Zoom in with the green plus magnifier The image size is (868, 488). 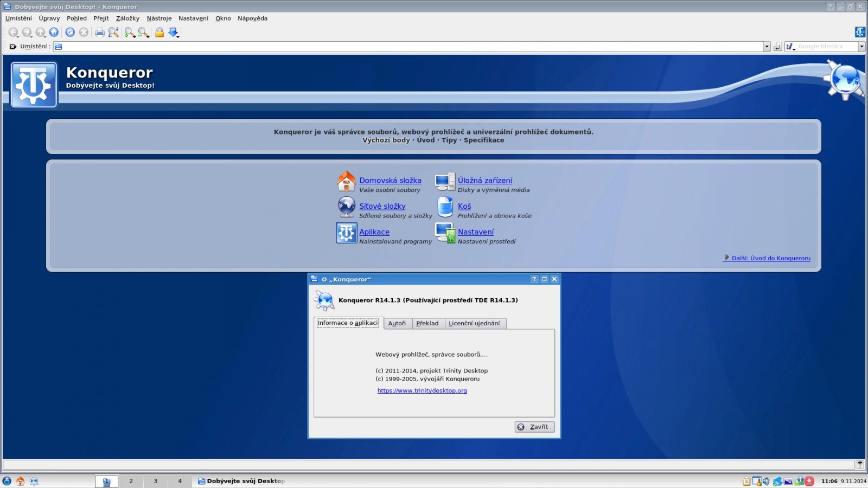[130, 33]
